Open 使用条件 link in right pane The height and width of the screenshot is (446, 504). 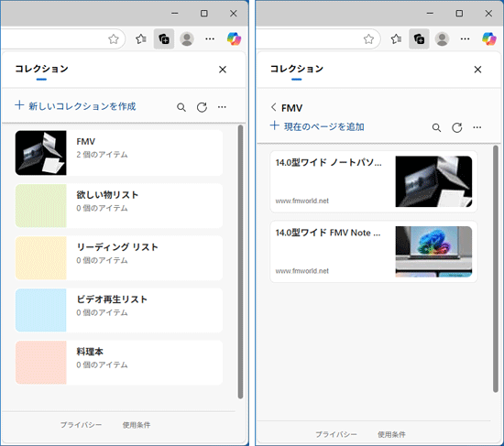pos(391,434)
